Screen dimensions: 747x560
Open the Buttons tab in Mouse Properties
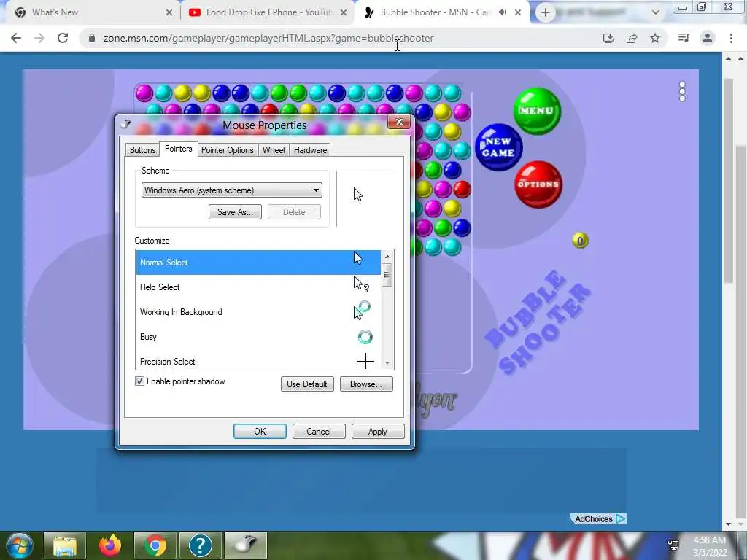pos(142,150)
